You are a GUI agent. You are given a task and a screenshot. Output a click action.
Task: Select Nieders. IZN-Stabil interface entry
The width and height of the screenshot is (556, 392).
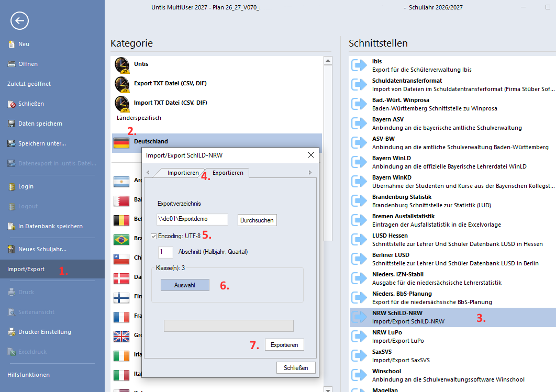coord(453,278)
